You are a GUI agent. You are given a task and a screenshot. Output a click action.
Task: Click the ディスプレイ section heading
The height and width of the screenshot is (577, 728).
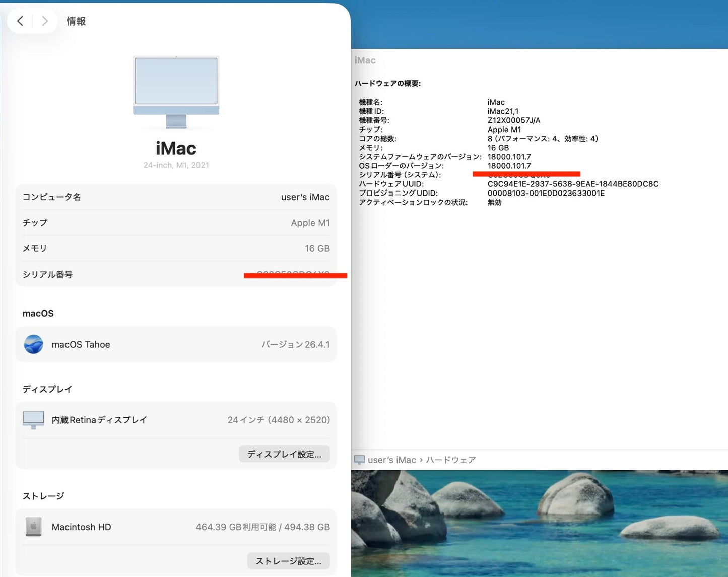(47, 389)
